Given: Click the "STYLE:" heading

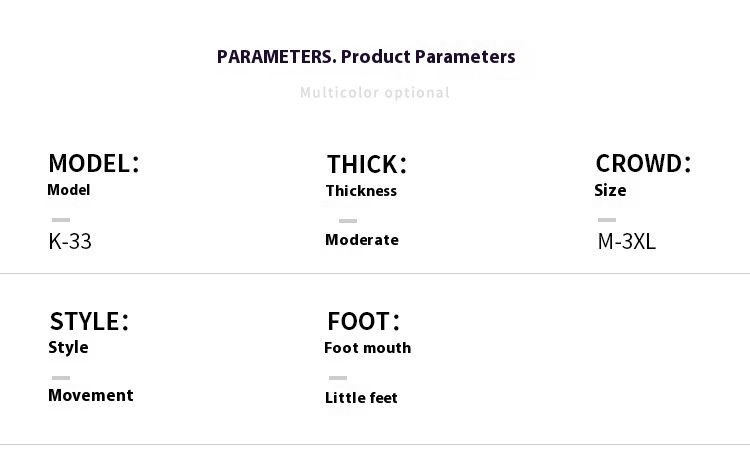Looking at the screenshot, I should 90,322.
